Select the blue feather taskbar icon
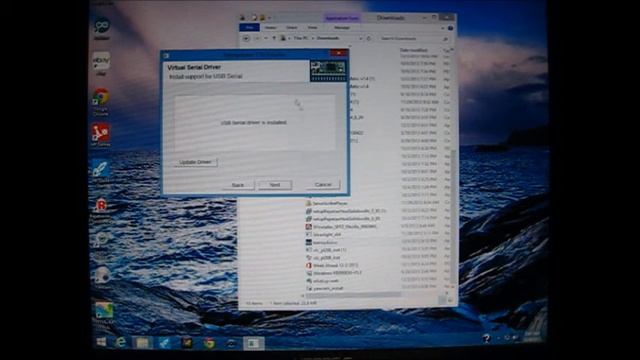 tap(165, 343)
